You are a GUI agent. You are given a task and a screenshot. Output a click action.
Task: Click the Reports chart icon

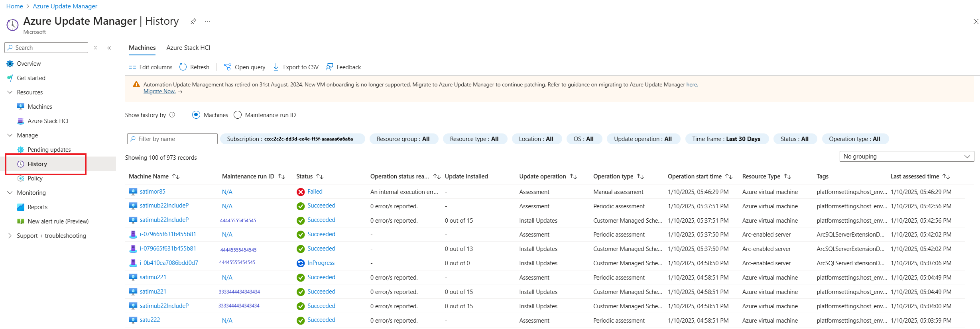point(21,207)
